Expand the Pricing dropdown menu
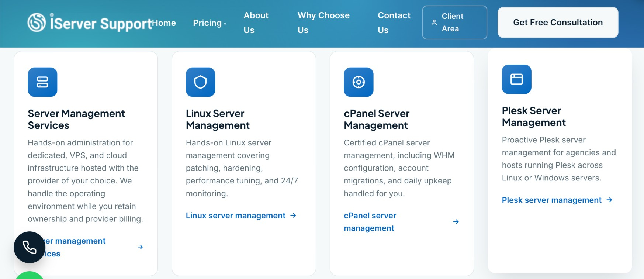The height and width of the screenshot is (279, 644). 210,23
